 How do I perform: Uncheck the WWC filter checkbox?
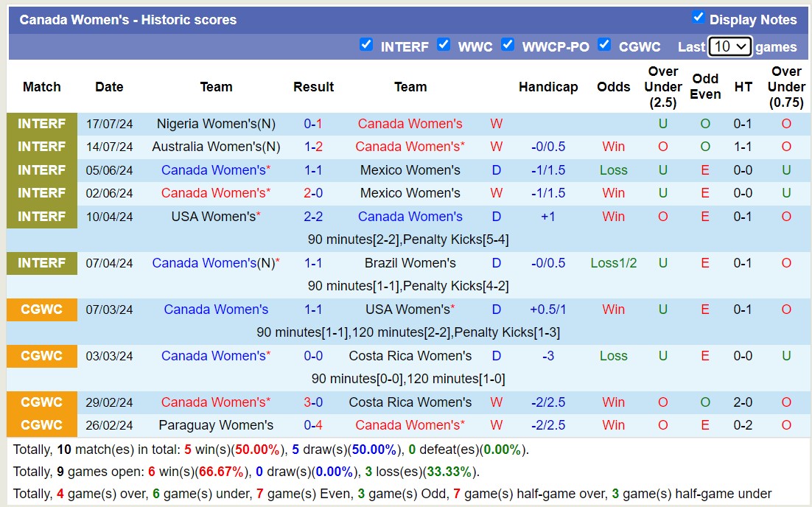pos(444,45)
